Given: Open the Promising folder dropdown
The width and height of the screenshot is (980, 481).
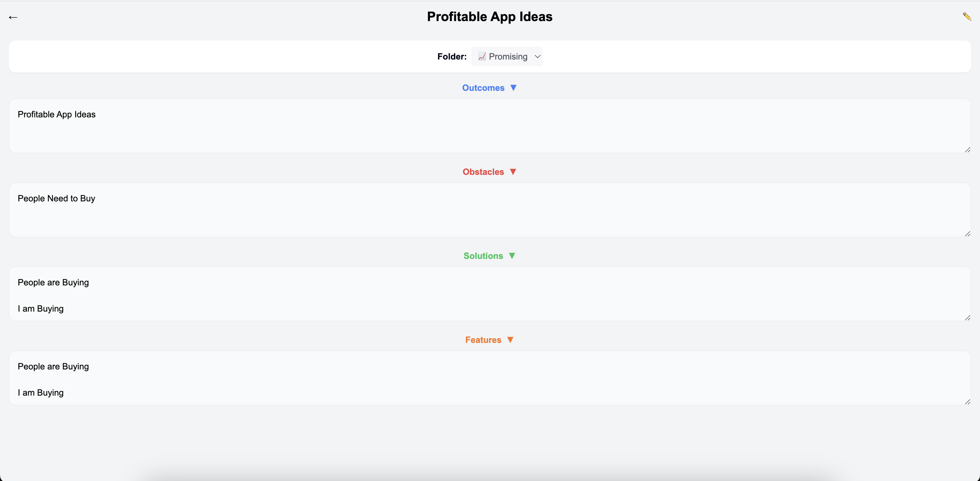Looking at the screenshot, I should (x=507, y=56).
